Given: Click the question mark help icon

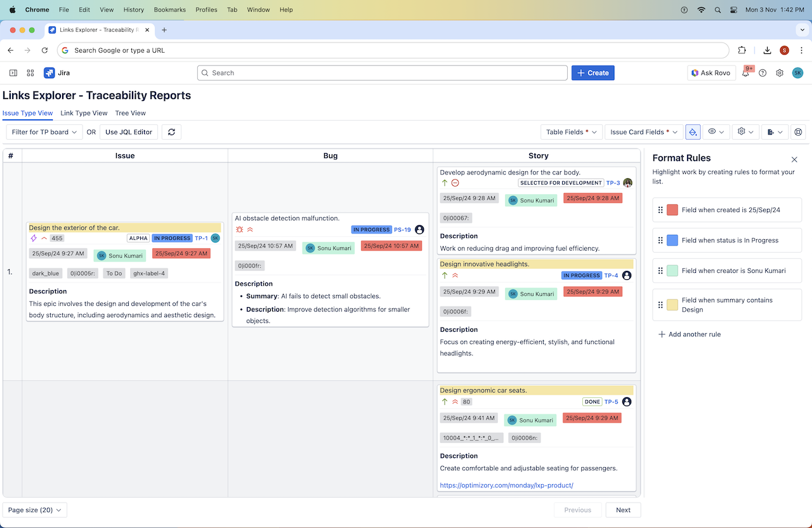Looking at the screenshot, I should click(x=763, y=73).
